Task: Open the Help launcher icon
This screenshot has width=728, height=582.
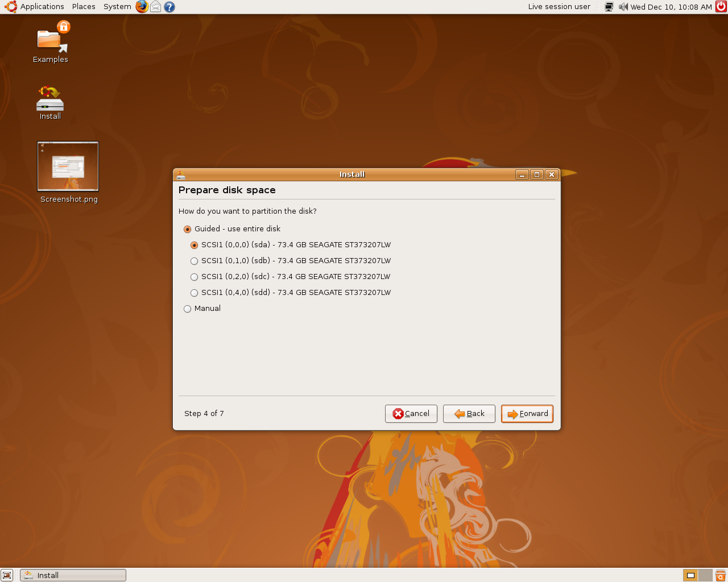Action: tap(169, 7)
